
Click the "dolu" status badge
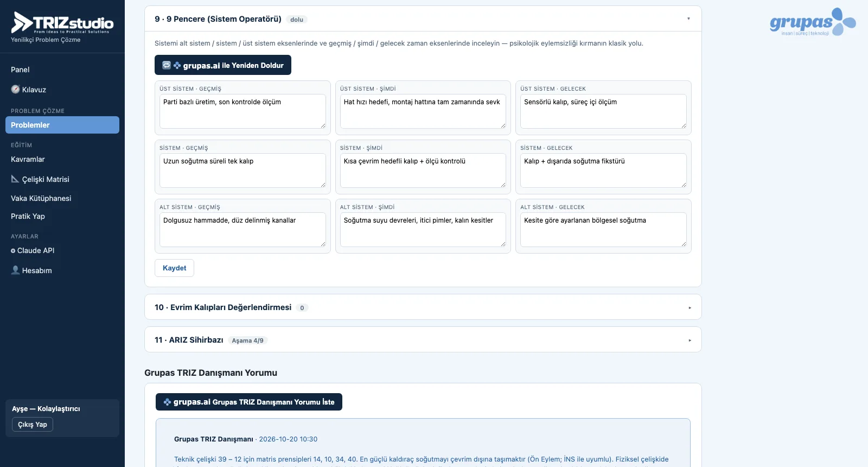pyautogui.click(x=297, y=20)
